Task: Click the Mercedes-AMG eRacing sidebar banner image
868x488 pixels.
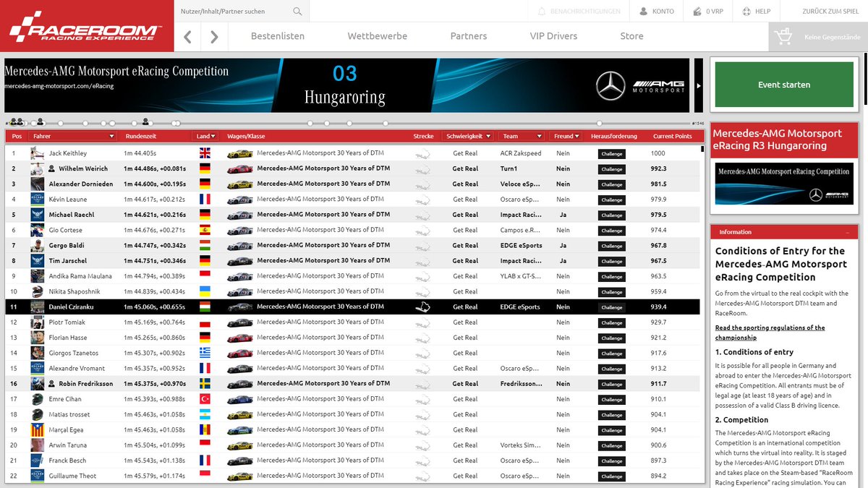Action: click(x=783, y=184)
